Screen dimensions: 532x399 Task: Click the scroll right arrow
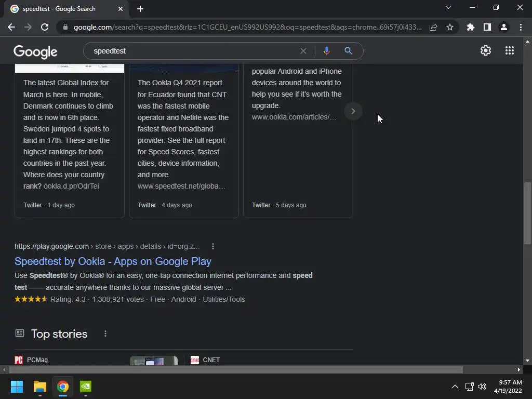(519, 369)
